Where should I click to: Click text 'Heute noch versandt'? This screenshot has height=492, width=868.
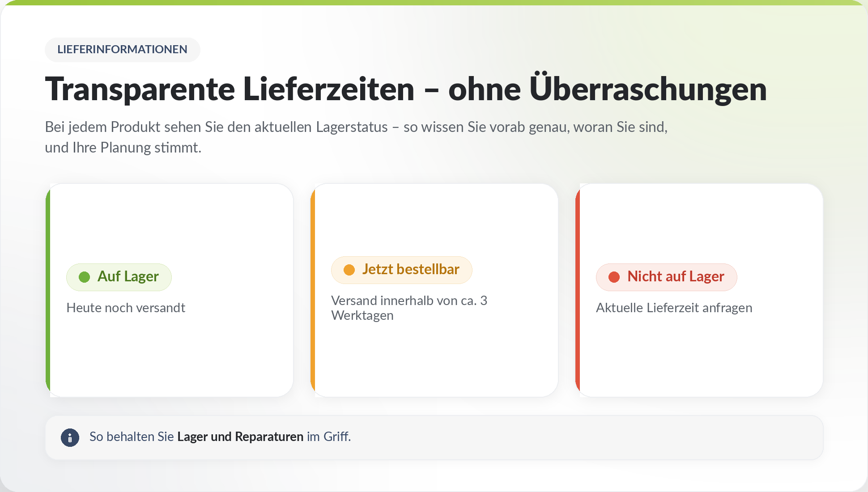[126, 308]
